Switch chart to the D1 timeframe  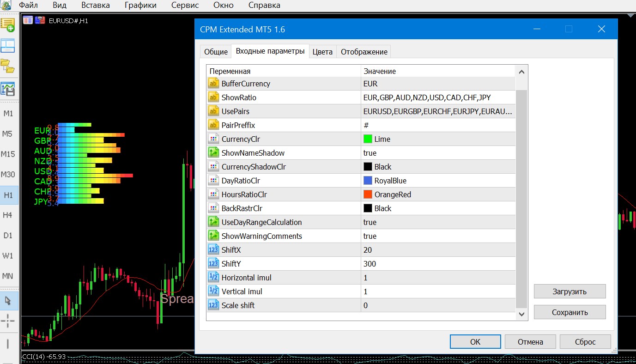coord(8,236)
